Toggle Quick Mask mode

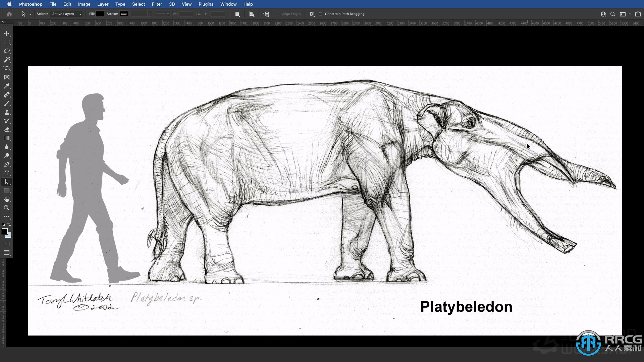(x=7, y=244)
